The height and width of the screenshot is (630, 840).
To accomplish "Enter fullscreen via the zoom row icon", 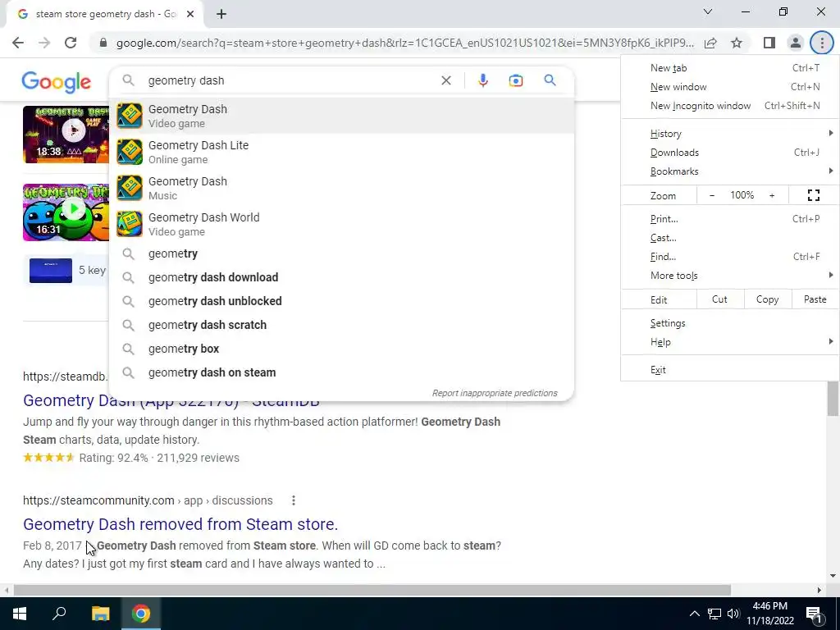I will (813, 195).
